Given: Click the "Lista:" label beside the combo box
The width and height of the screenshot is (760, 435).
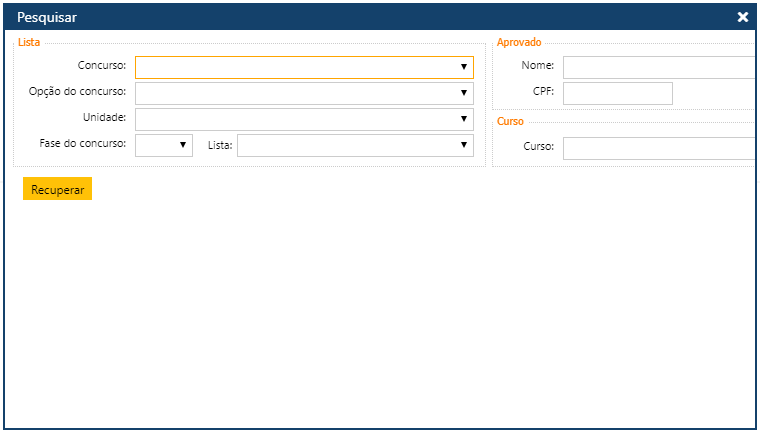Looking at the screenshot, I should tap(220, 145).
